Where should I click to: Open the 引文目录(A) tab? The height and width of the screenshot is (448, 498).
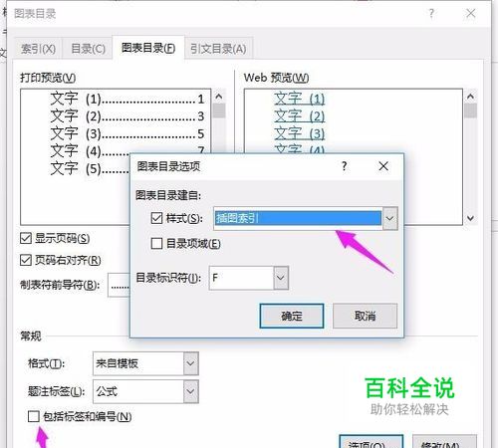[218, 49]
